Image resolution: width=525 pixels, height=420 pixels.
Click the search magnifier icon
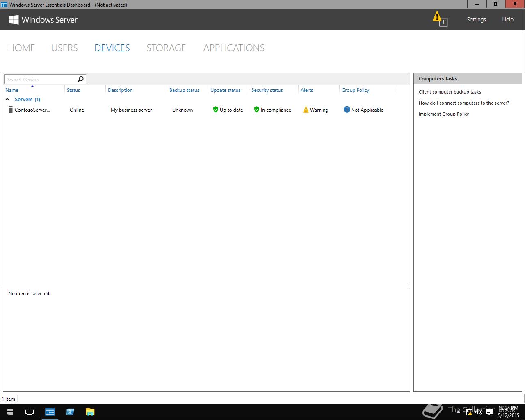[x=80, y=79]
